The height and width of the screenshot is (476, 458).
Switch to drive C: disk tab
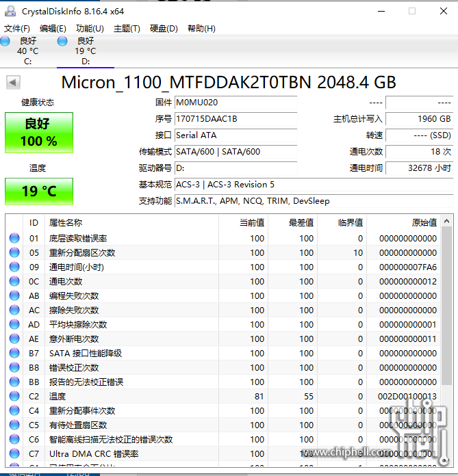click(28, 51)
